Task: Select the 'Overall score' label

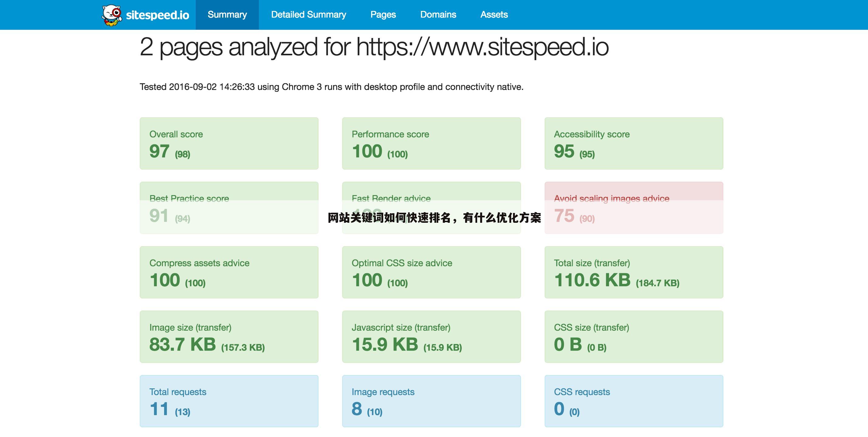Action: tap(176, 134)
